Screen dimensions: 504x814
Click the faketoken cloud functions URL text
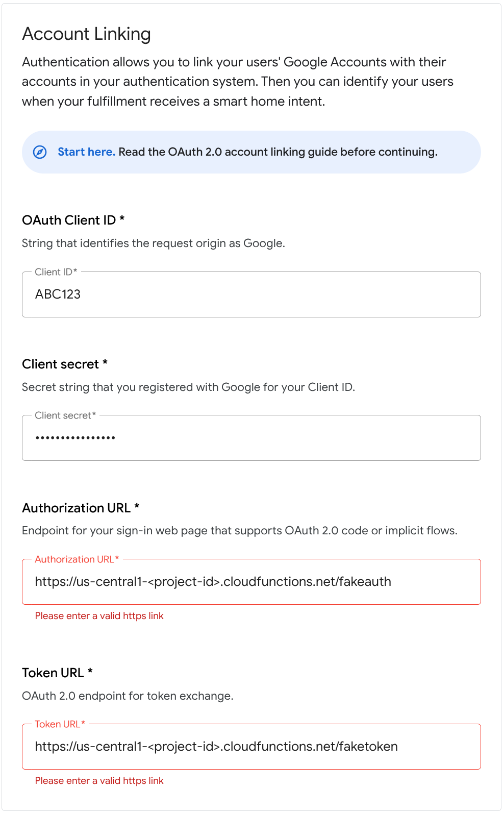(x=216, y=746)
